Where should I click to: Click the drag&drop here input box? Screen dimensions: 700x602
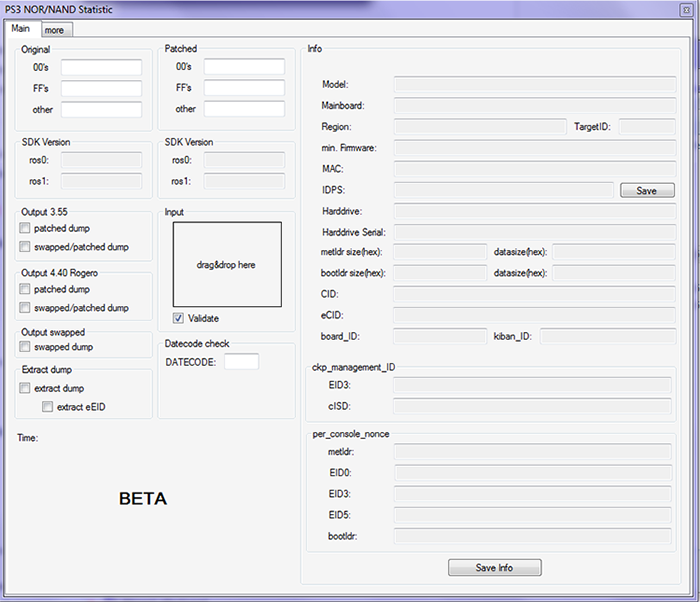pyautogui.click(x=227, y=264)
